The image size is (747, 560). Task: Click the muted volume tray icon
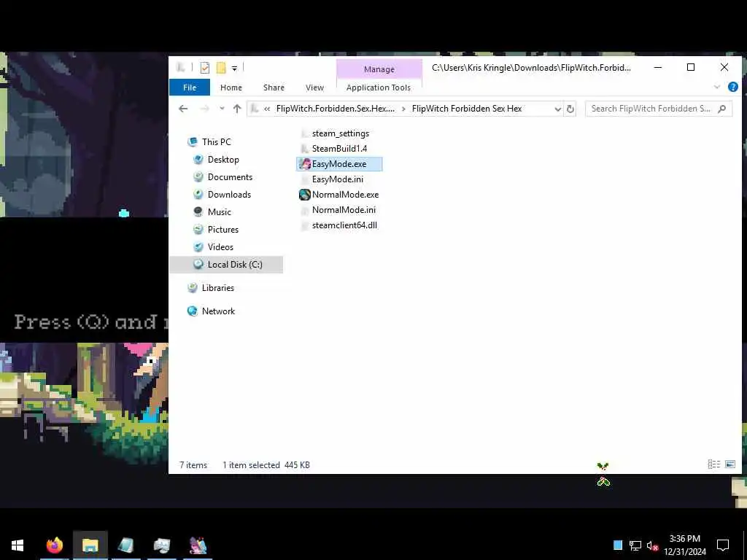pos(652,545)
